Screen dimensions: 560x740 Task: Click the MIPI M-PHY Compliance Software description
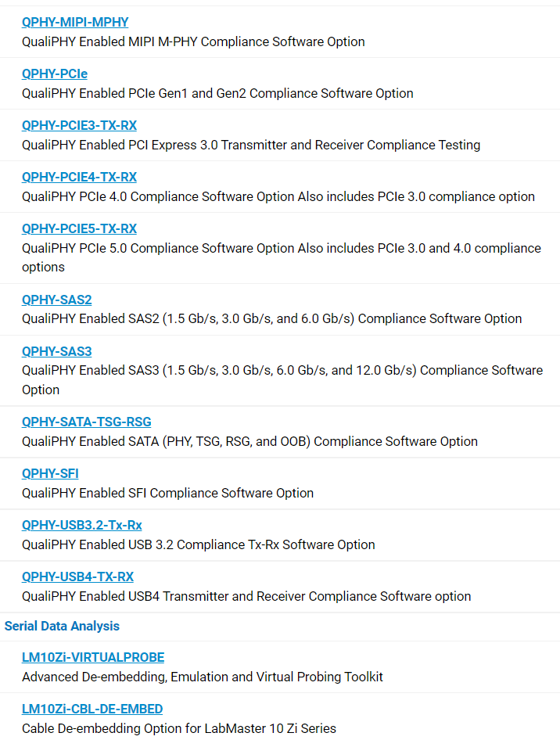coord(193,41)
